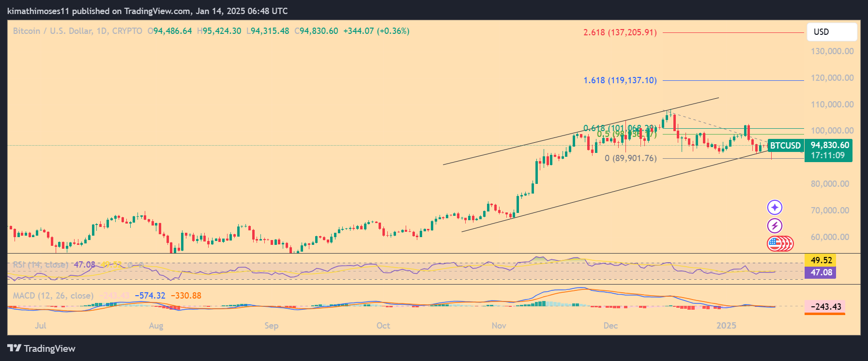The height and width of the screenshot is (361, 868).
Task: Select the BTCUSD price label tag
Action: (x=785, y=145)
